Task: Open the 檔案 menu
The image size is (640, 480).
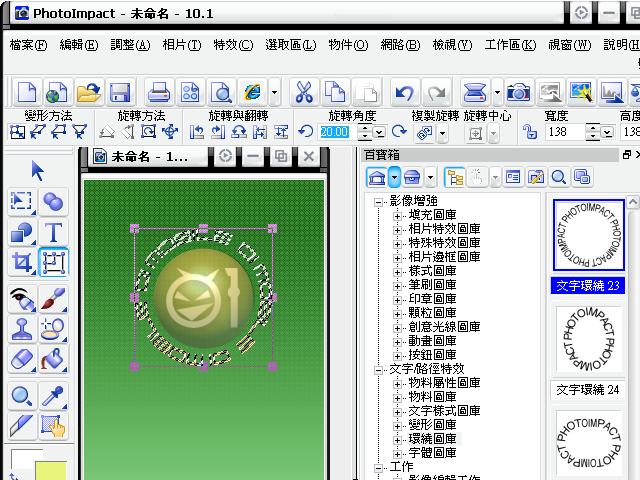Action: point(28,45)
